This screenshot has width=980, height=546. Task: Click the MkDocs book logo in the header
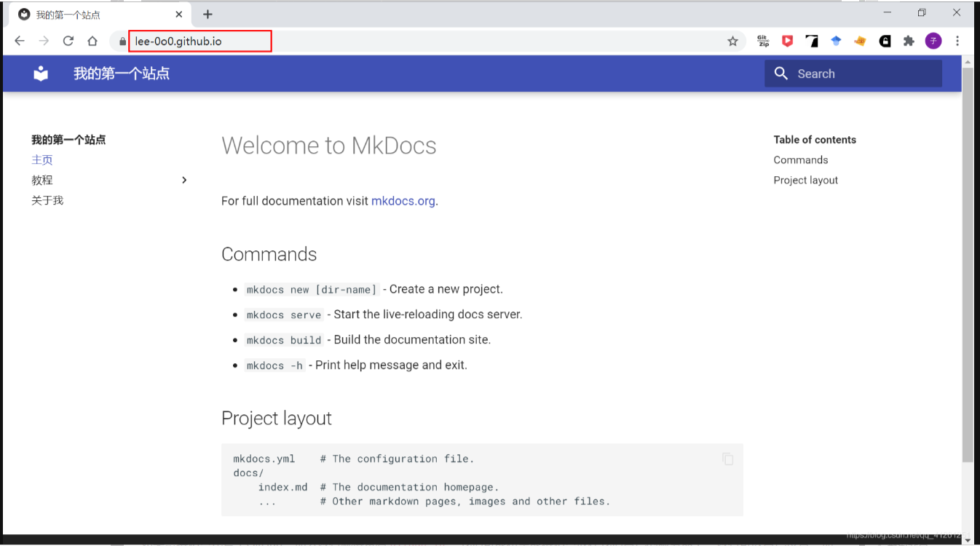41,74
